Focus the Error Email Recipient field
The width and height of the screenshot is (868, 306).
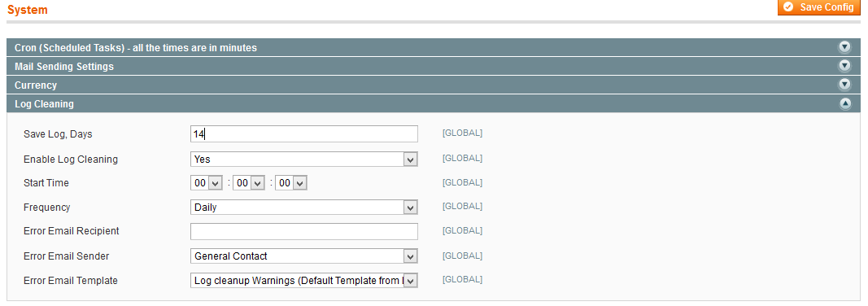tap(304, 231)
